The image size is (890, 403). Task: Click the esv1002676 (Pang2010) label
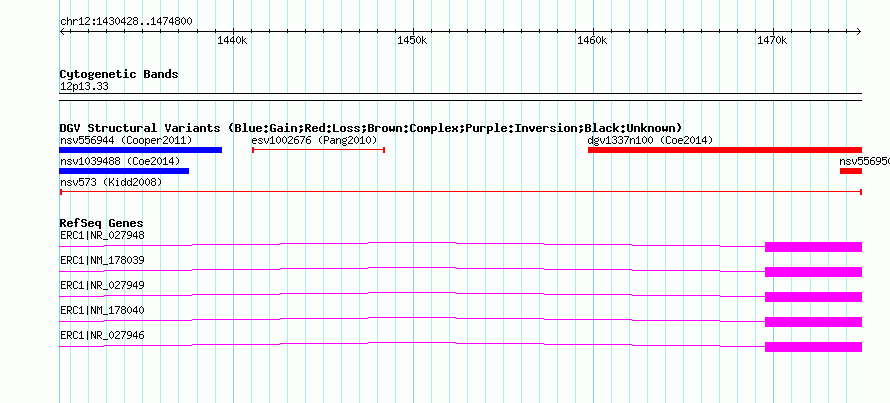click(x=314, y=140)
